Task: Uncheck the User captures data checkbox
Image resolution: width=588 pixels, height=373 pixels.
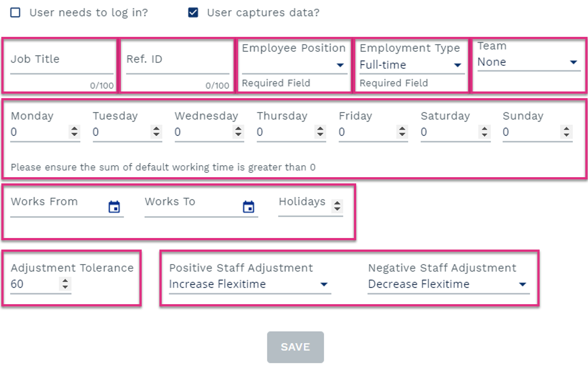Action: (193, 12)
